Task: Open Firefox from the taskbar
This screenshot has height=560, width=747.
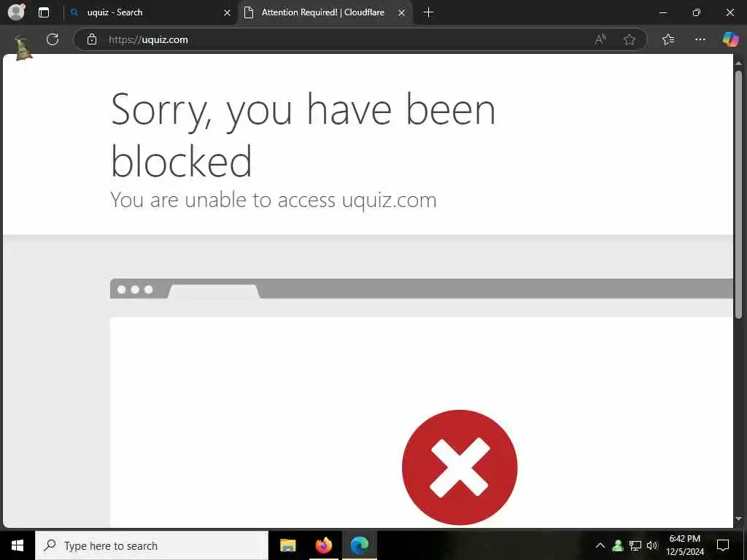Action: (x=323, y=545)
